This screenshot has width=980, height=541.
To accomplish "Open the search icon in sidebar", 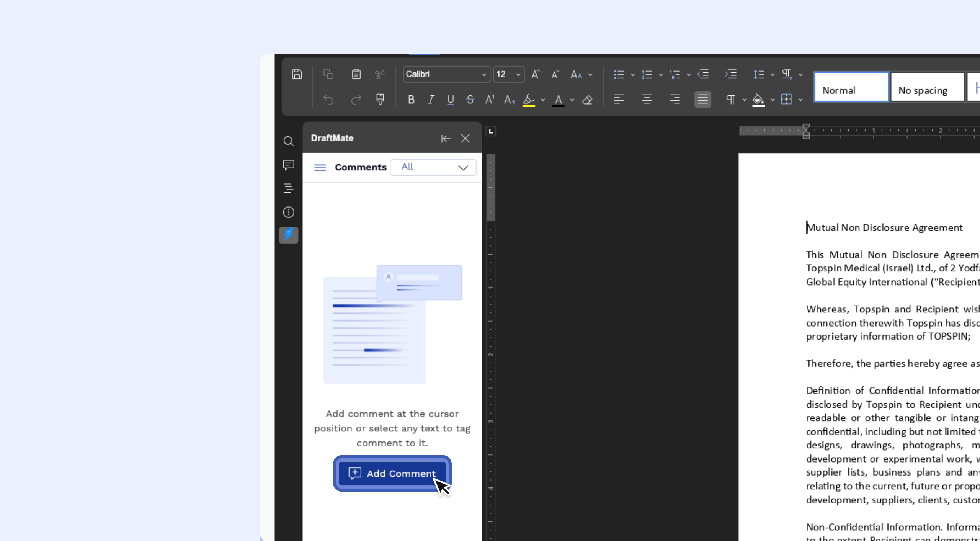I will [x=288, y=141].
